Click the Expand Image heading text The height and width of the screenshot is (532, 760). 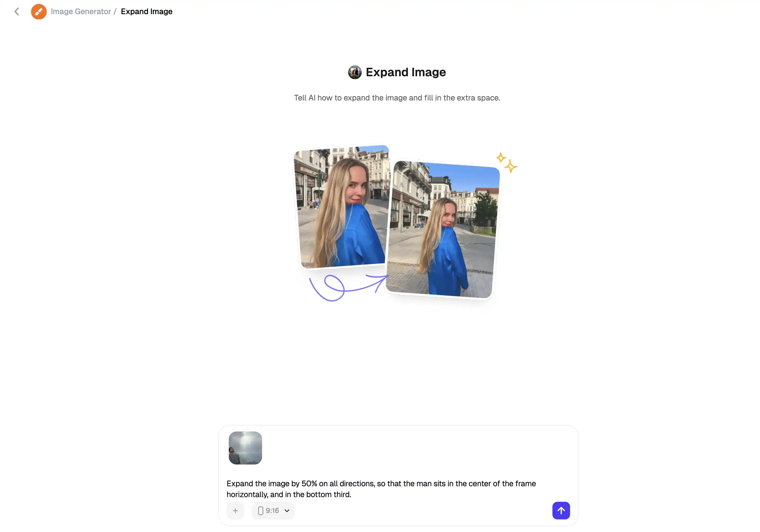(406, 72)
